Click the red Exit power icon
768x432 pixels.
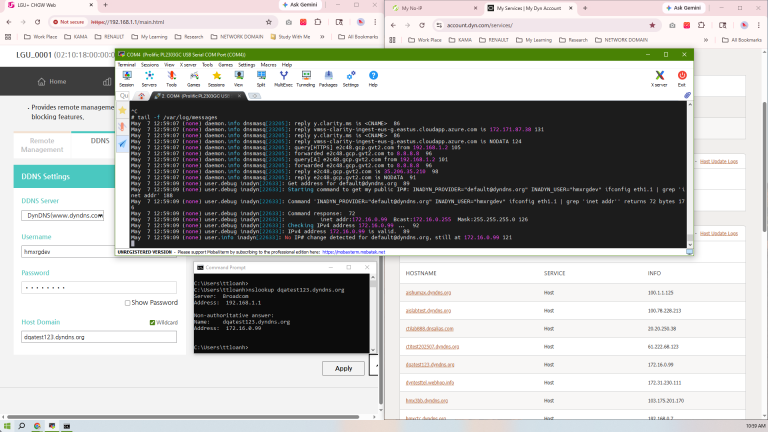click(682, 78)
